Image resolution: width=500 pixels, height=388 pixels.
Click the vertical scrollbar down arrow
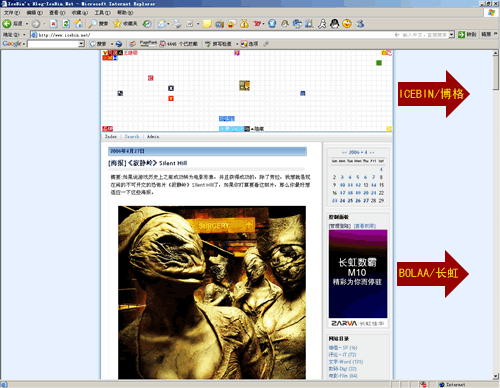496,376
